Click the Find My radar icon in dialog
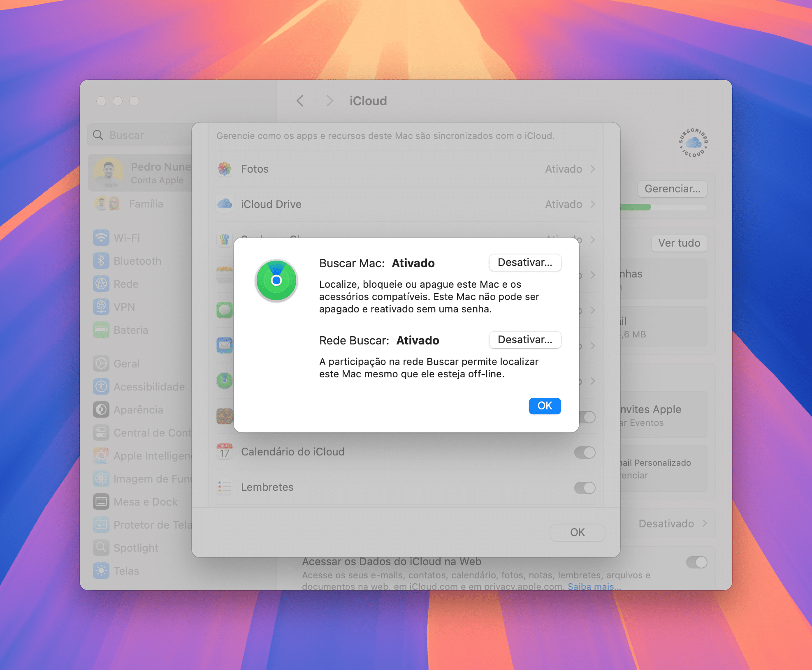Screen dimensions: 812x670 (x=276, y=280)
